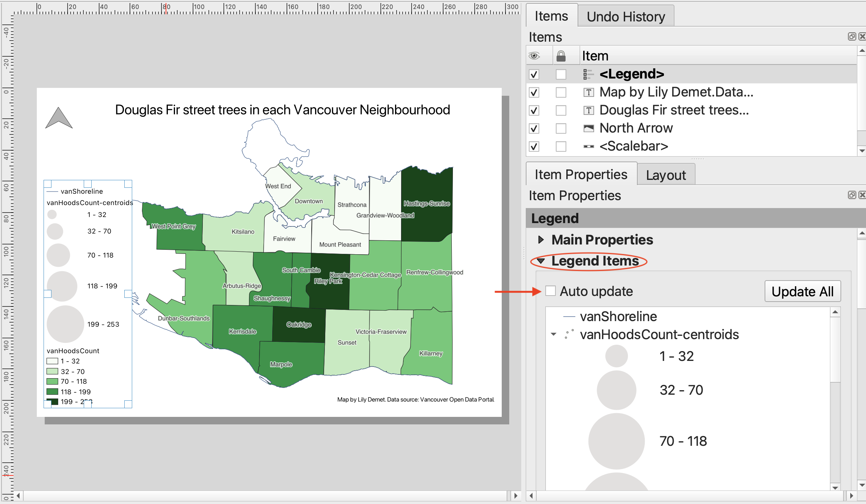Click the Douglas Fir label text icon

[588, 110]
